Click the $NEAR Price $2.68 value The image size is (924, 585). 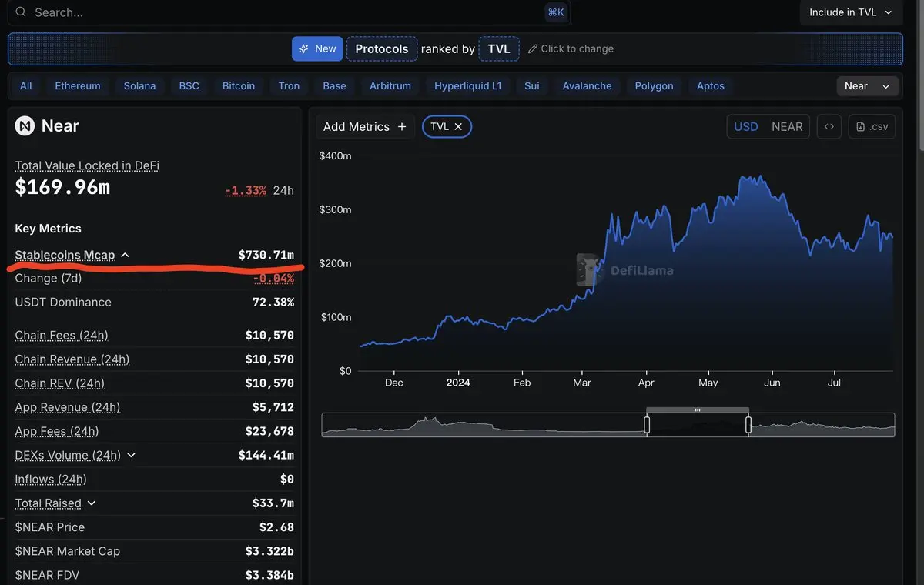[277, 527]
